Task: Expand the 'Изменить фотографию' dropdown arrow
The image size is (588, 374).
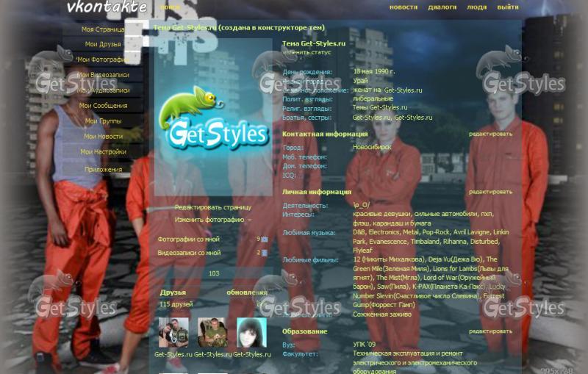Action: [x=249, y=220]
